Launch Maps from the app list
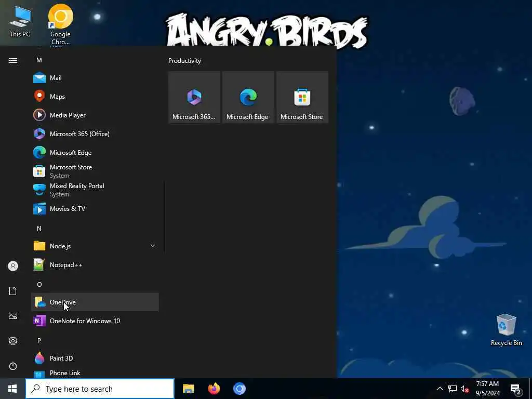Image resolution: width=532 pixels, height=399 pixels. pos(95,96)
